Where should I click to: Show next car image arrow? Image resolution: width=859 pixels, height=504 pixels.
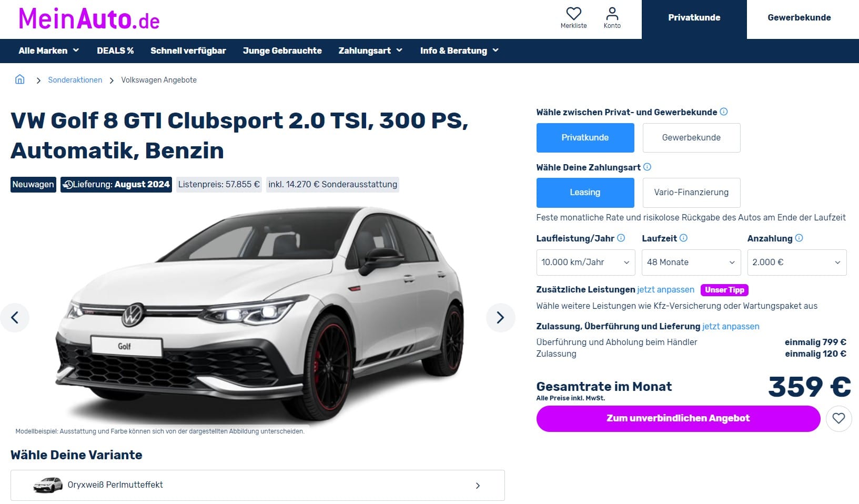click(500, 317)
